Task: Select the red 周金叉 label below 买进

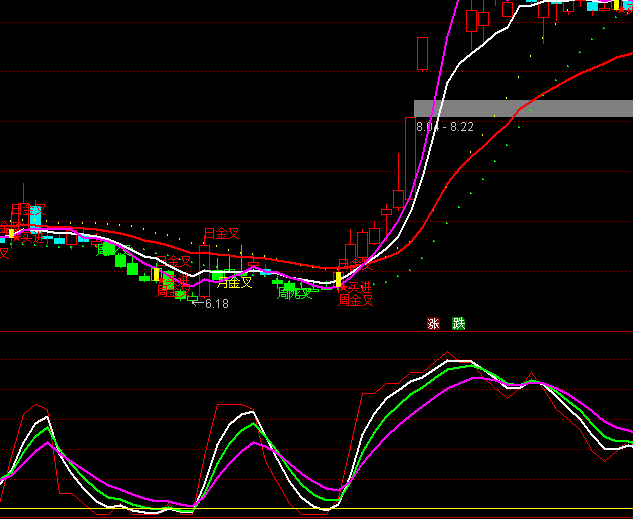Action: pyautogui.click(x=355, y=299)
